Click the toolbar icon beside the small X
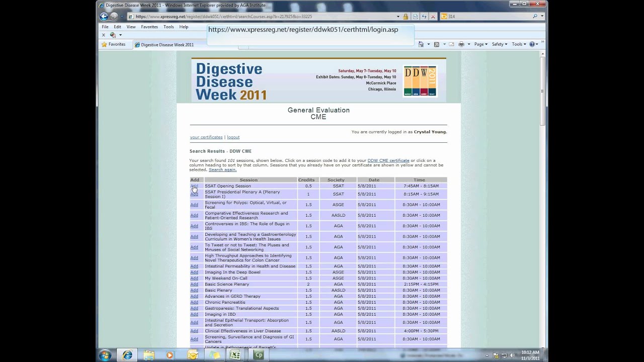Viewport: 644px width, 362px height. coord(113,35)
